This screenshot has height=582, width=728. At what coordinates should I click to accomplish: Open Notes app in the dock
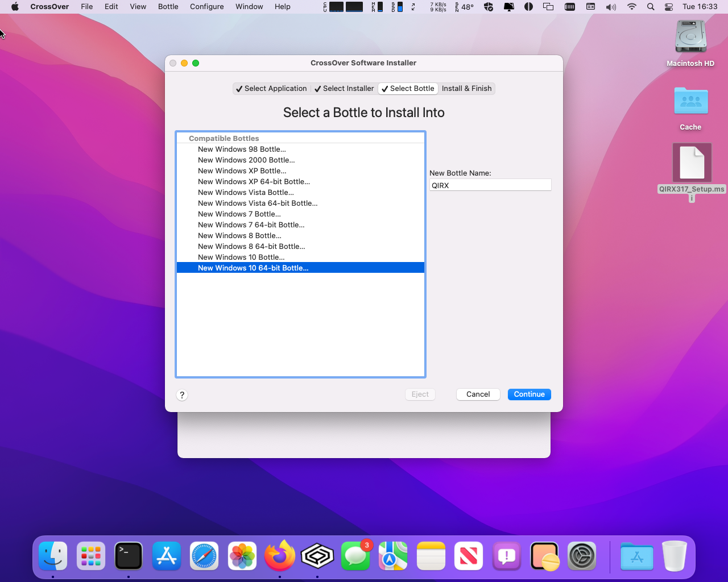431,555
